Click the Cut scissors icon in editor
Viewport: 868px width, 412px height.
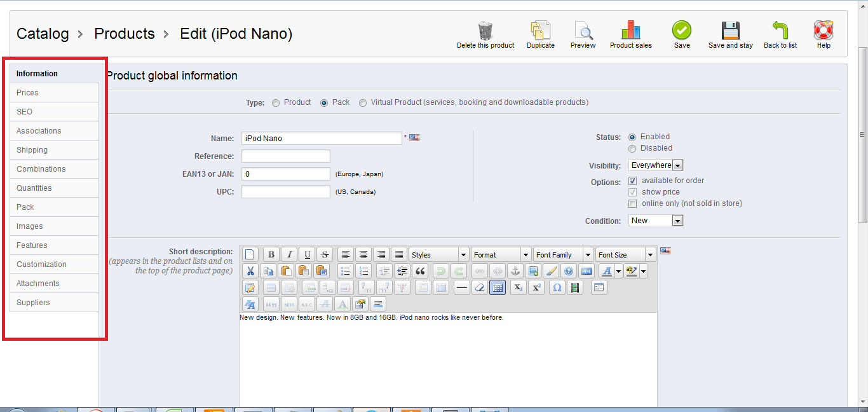tap(250, 271)
